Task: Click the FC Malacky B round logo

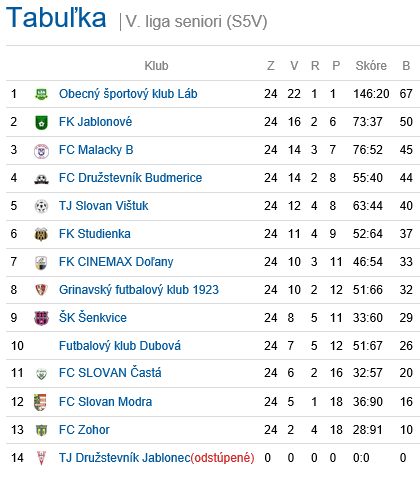Action: pyautogui.click(x=41, y=151)
